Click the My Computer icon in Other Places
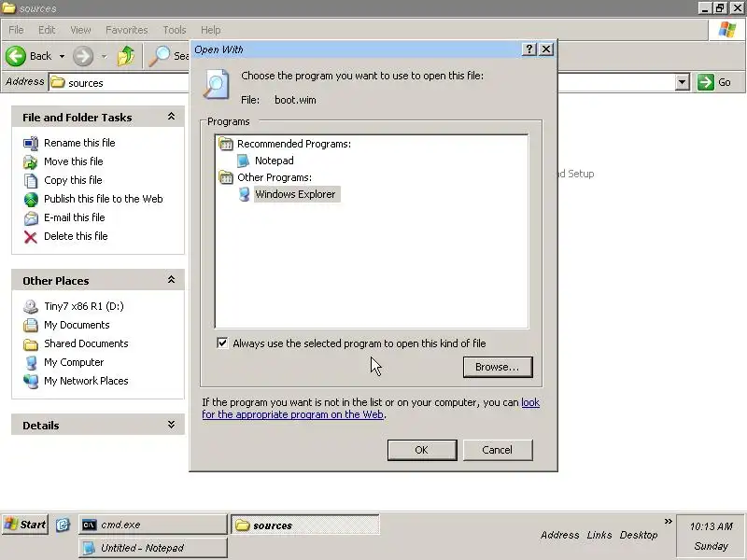 31,362
